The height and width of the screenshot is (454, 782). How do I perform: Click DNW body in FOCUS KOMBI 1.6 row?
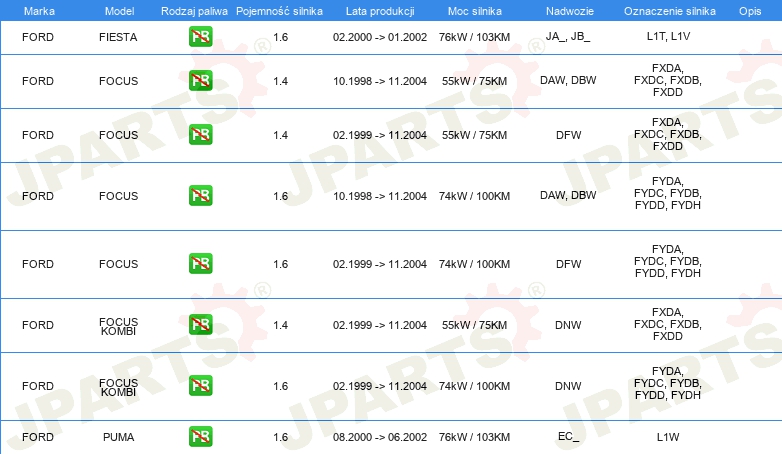(x=568, y=386)
